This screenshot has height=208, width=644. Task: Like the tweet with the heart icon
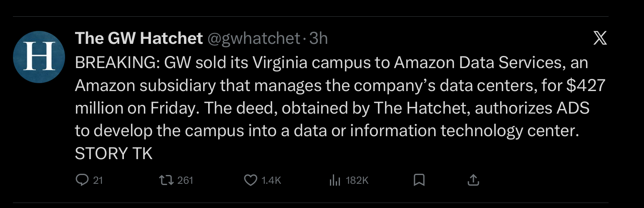pyautogui.click(x=250, y=180)
